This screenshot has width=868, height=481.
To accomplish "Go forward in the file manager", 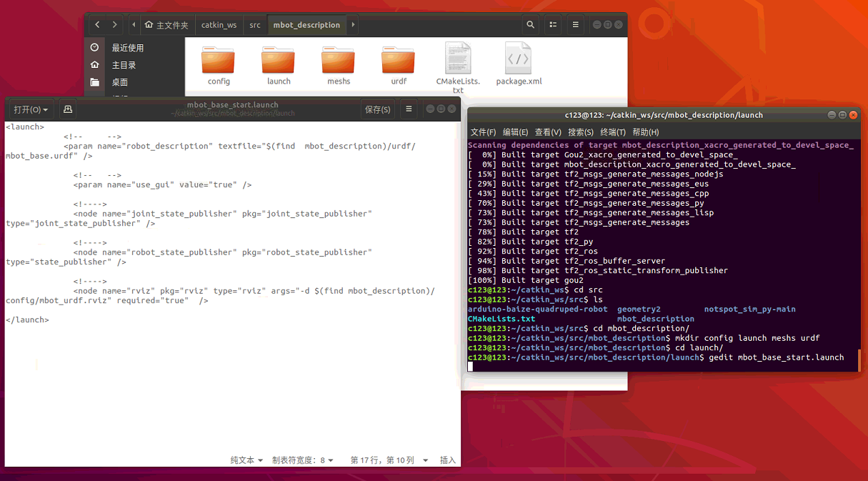I will pyautogui.click(x=115, y=24).
